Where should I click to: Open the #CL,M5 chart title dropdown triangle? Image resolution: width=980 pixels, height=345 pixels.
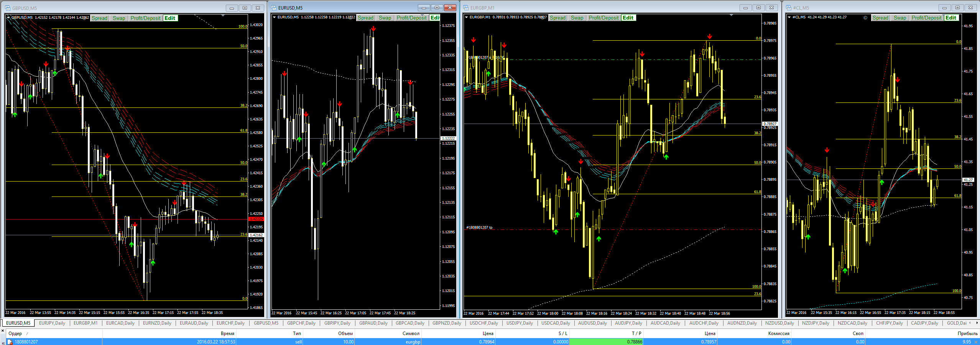click(789, 17)
